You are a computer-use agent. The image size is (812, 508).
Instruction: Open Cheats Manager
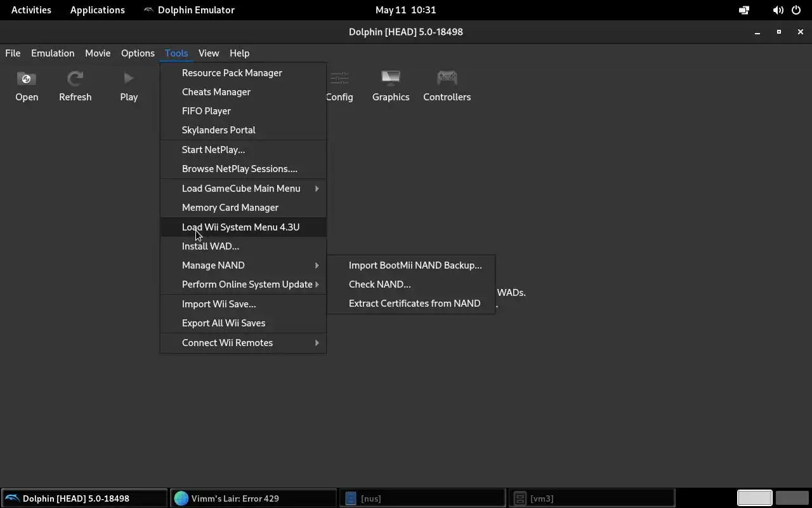pyautogui.click(x=243, y=92)
